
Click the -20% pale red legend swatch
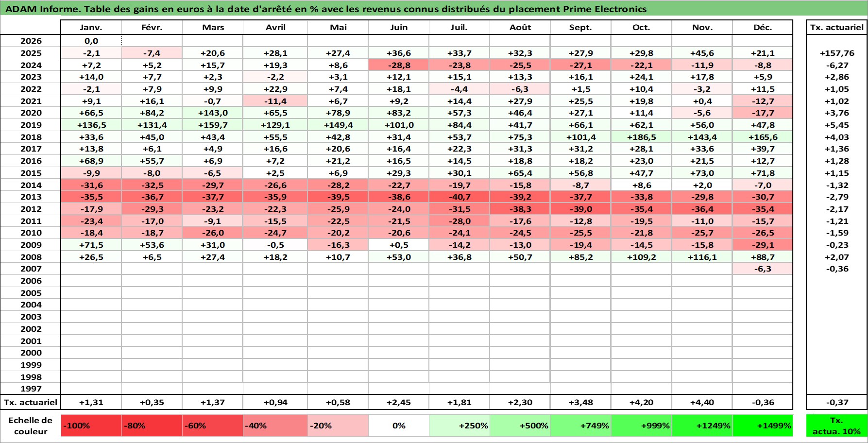pyautogui.click(x=338, y=426)
